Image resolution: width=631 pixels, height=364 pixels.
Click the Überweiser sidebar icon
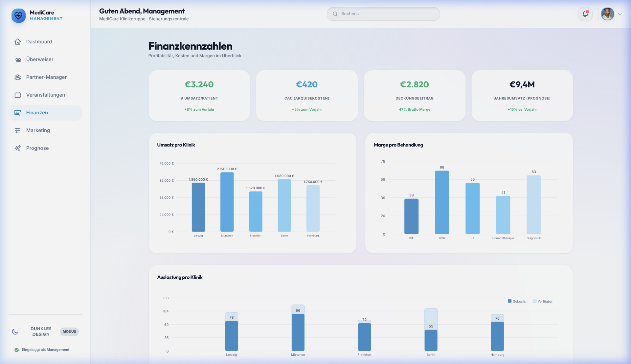(x=18, y=59)
